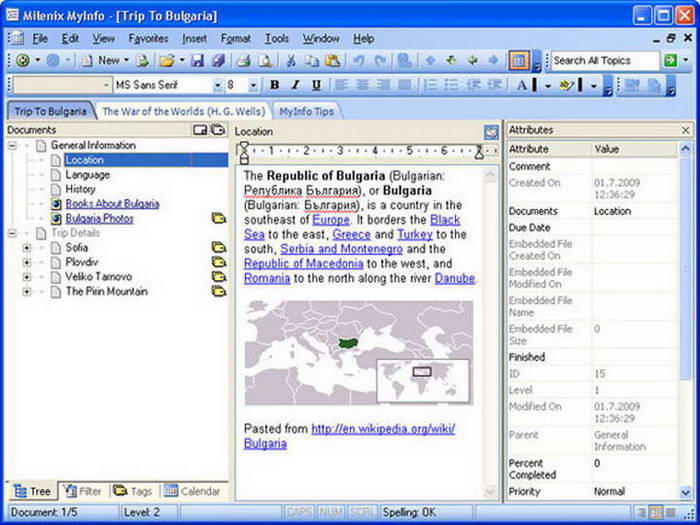Follow the Europe hyperlink
Screen dimensions: 700x525
click(x=331, y=220)
